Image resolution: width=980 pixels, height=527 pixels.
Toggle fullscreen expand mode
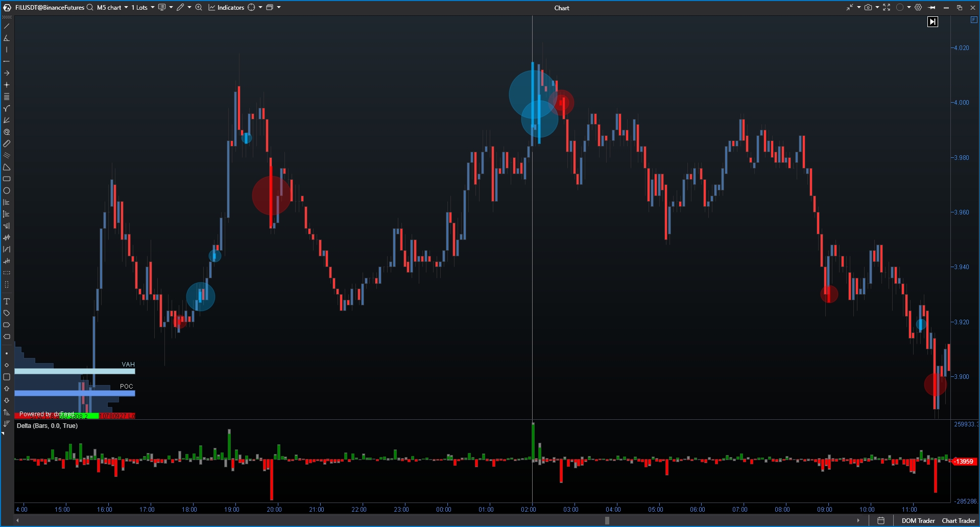887,8
